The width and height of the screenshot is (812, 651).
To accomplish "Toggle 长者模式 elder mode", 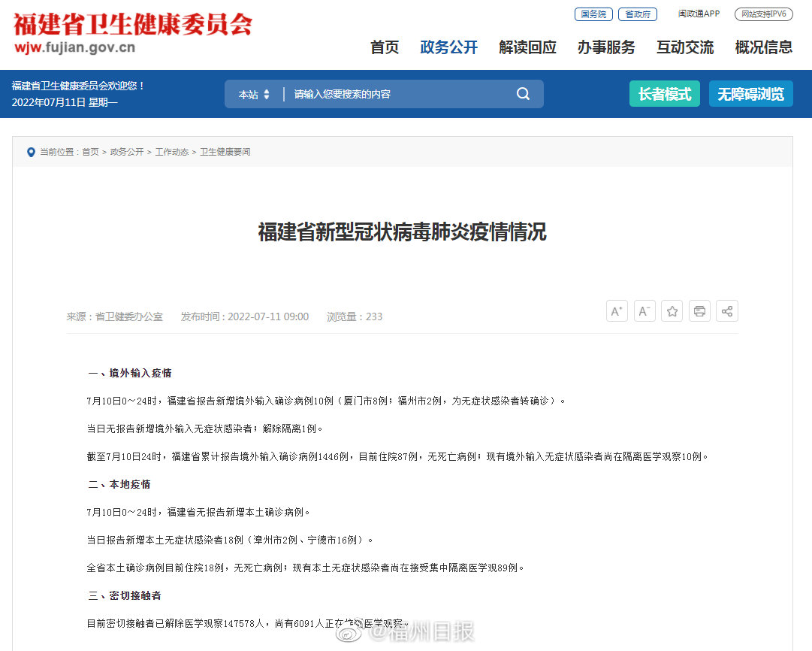I will click(x=664, y=94).
